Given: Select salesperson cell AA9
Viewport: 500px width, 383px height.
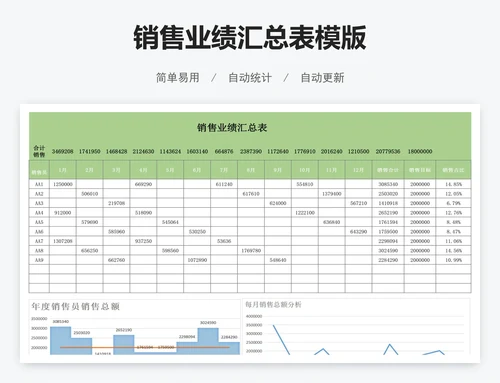Looking at the screenshot, I should tap(39, 260).
